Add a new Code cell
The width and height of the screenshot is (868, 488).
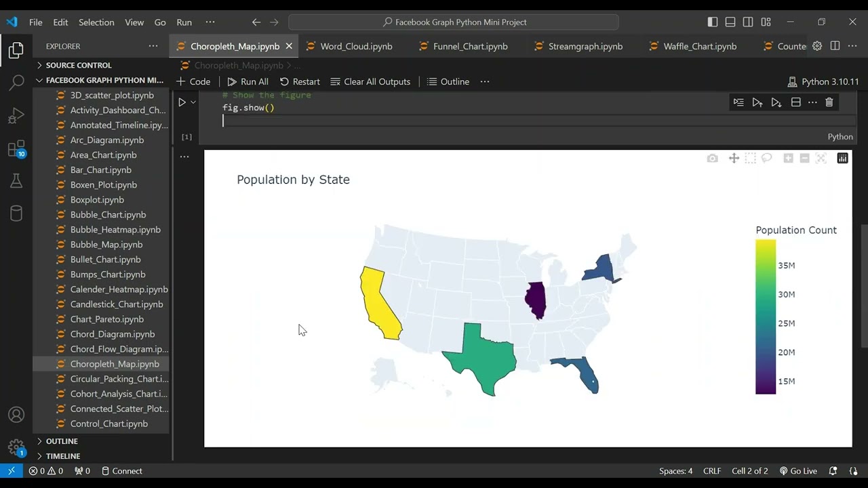point(193,81)
